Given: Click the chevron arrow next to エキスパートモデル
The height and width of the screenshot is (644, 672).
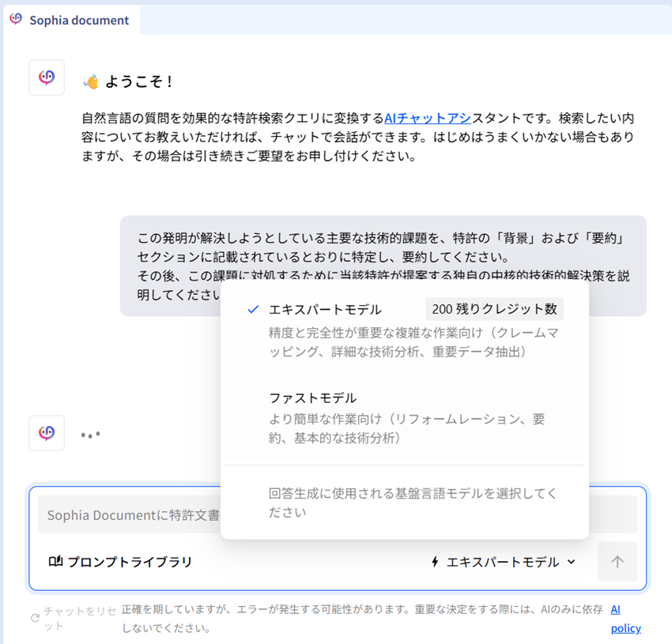Looking at the screenshot, I should (x=572, y=562).
